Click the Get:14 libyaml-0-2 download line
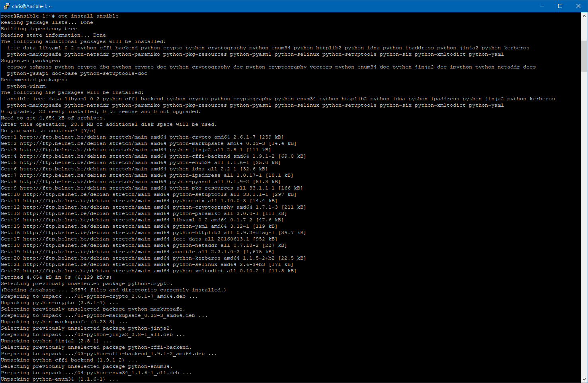 (x=143, y=220)
